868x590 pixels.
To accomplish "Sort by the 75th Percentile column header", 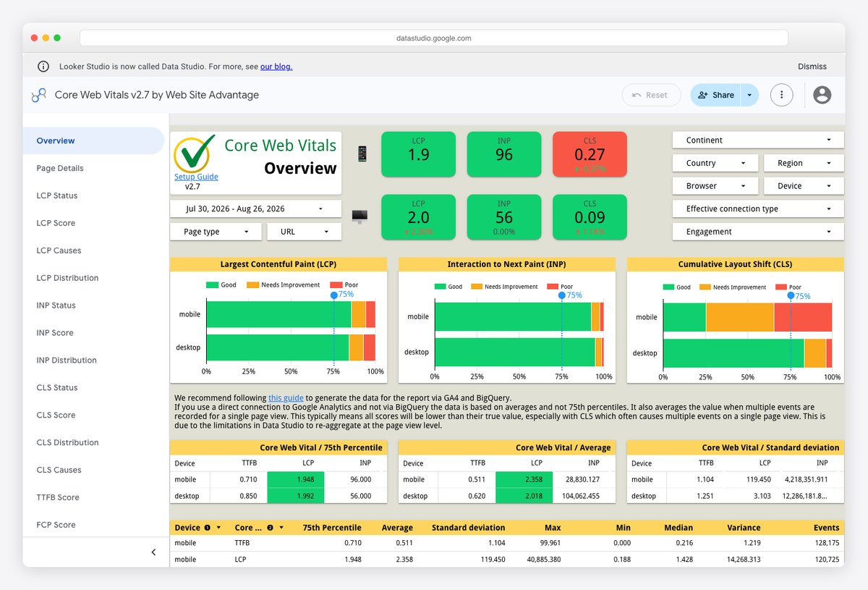I will click(331, 528).
